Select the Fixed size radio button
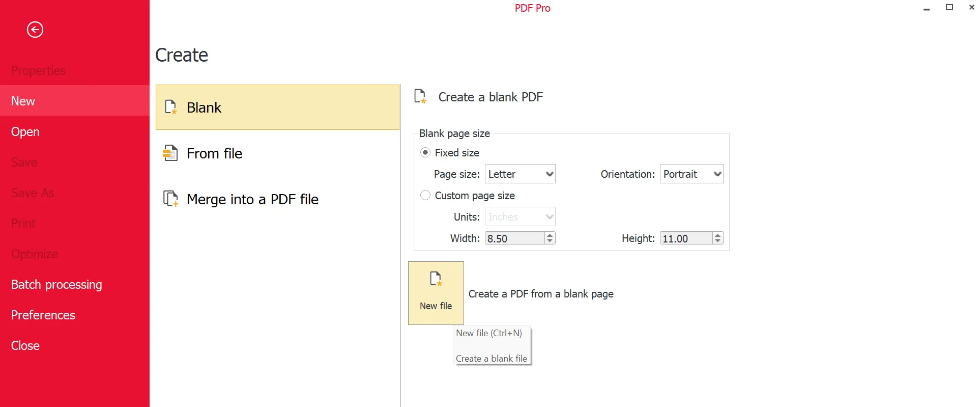Viewport: 980px width, 407px height. [x=425, y=153]
